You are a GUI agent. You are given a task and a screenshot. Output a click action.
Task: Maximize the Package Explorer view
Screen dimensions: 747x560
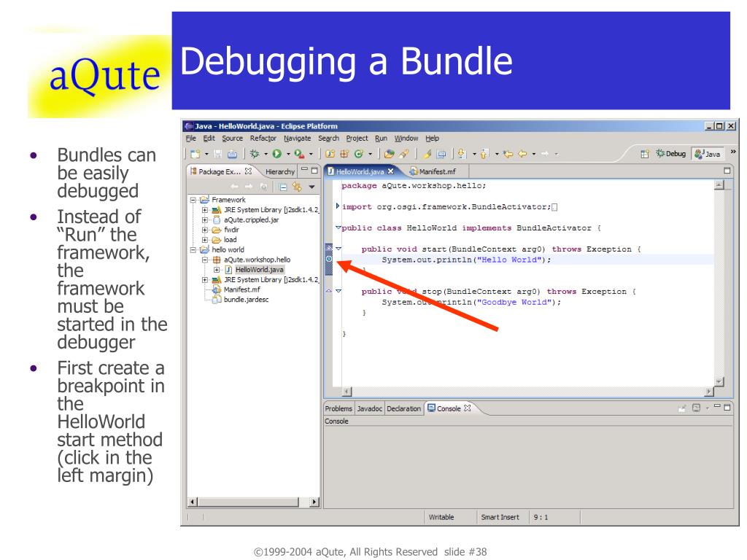(314, 171)
